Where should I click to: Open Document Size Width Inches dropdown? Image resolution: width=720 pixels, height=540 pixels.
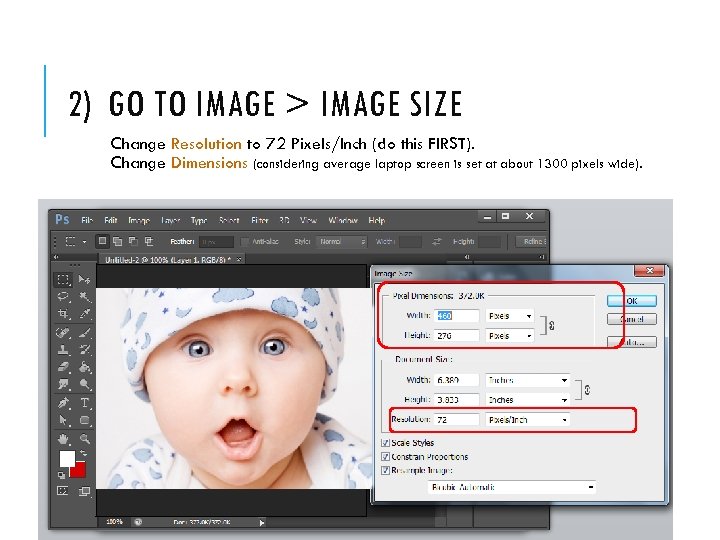pyautogui.click(x=528, y=380)
